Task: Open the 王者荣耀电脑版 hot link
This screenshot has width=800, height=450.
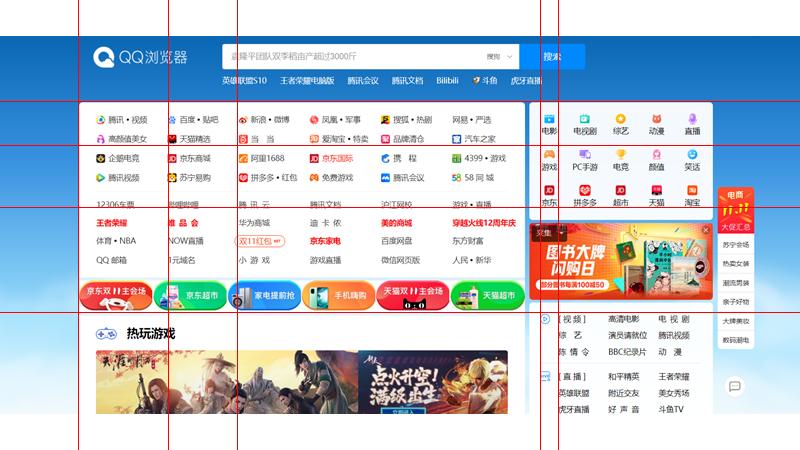Action: [x=307, y=81]
